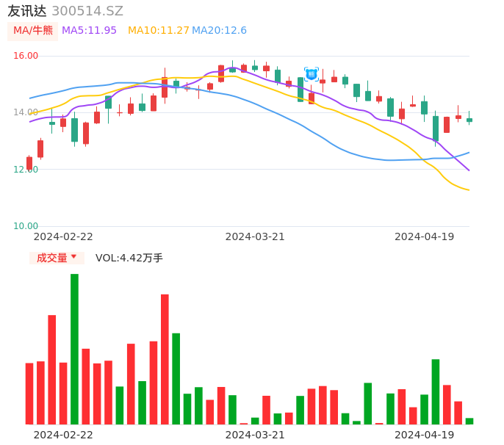Click the first red candlestick on the left
This screenshot has width=504, height=445.
tap(29, 163)
